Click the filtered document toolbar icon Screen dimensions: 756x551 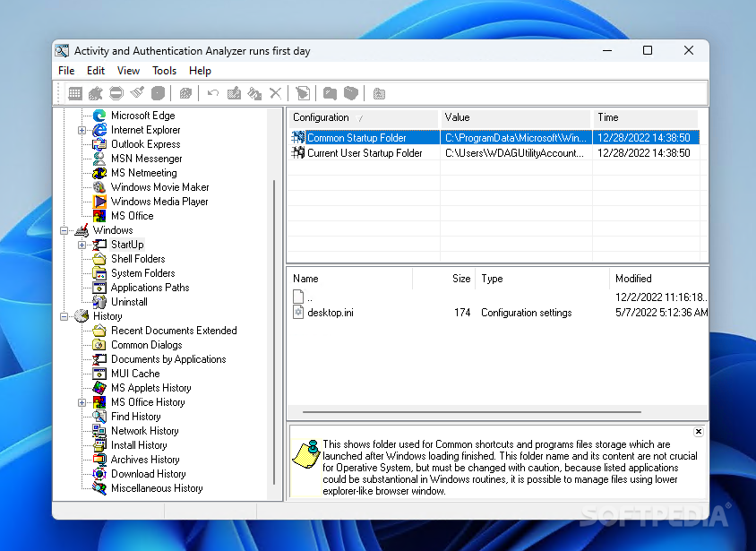click(303, 93)
